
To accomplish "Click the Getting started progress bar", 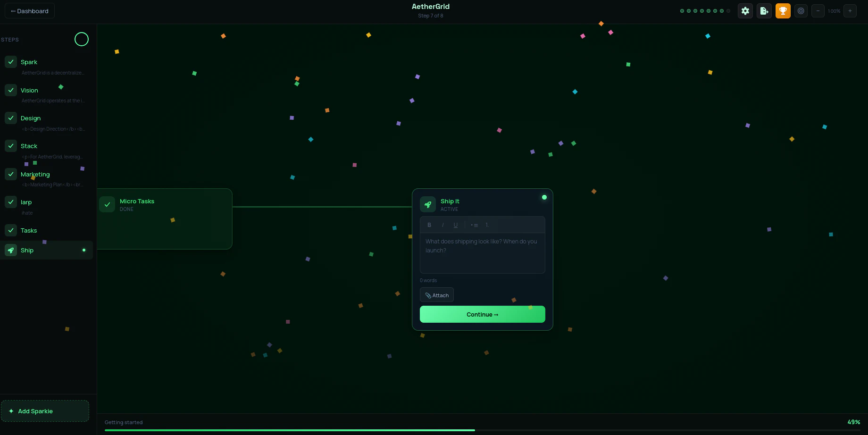I will click(483, 430).
